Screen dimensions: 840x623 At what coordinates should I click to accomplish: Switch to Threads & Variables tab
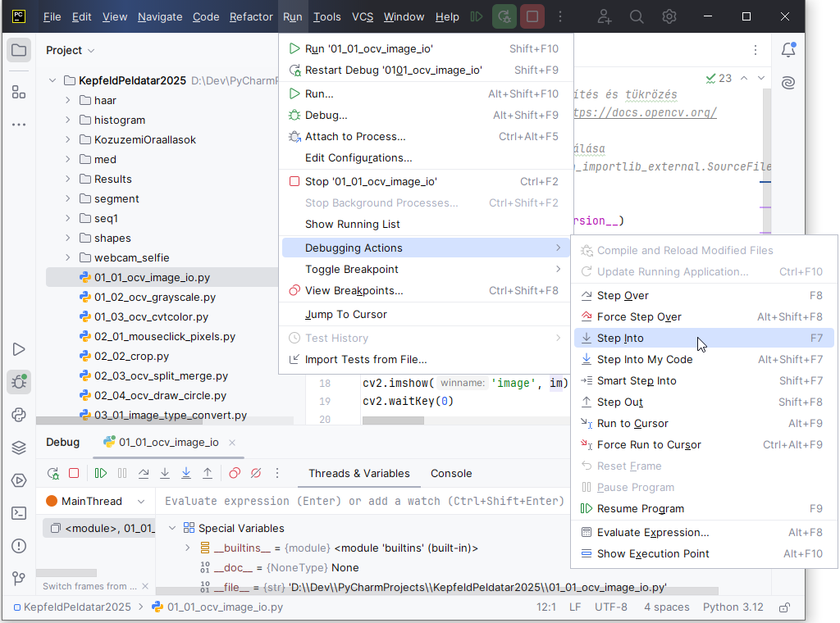pos(359,474)
